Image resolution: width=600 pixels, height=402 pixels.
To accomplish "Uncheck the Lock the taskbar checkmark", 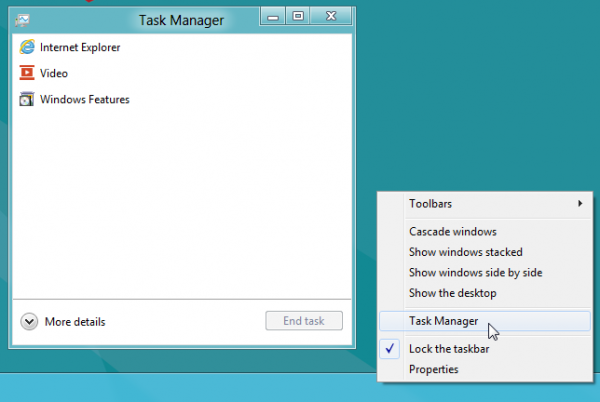I will 390,349.
